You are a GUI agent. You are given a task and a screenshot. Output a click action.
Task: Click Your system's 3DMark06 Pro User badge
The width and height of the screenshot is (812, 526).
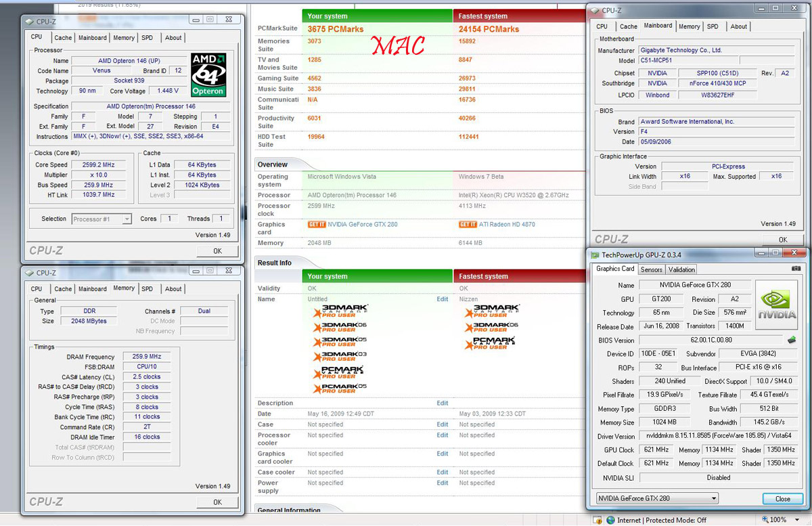point(340,327)
